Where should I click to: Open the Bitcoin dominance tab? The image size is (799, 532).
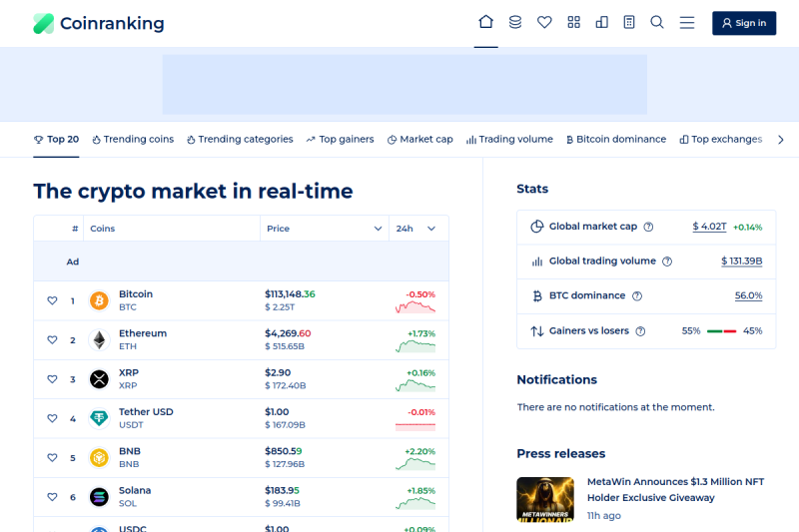(x=616, y=140)
